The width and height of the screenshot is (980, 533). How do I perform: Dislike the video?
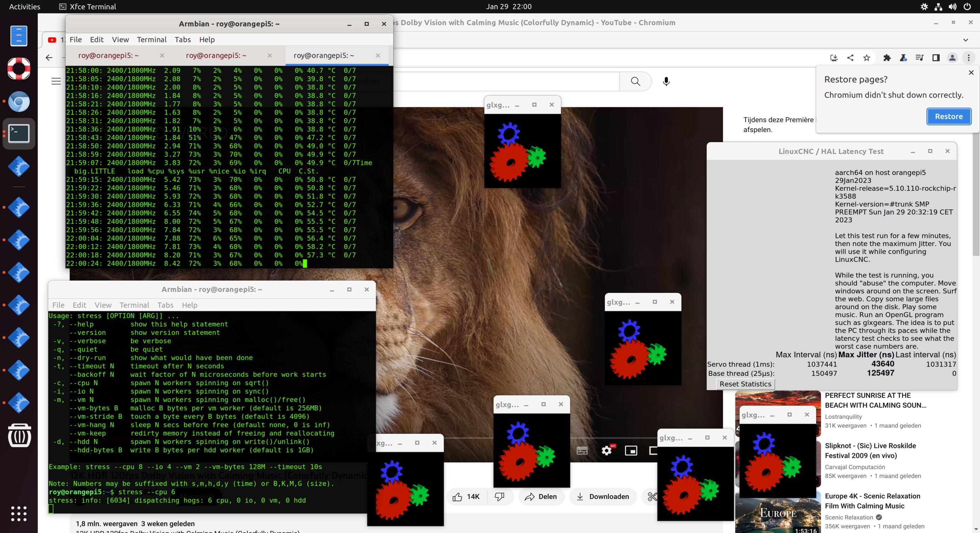(x=500, y=497)
